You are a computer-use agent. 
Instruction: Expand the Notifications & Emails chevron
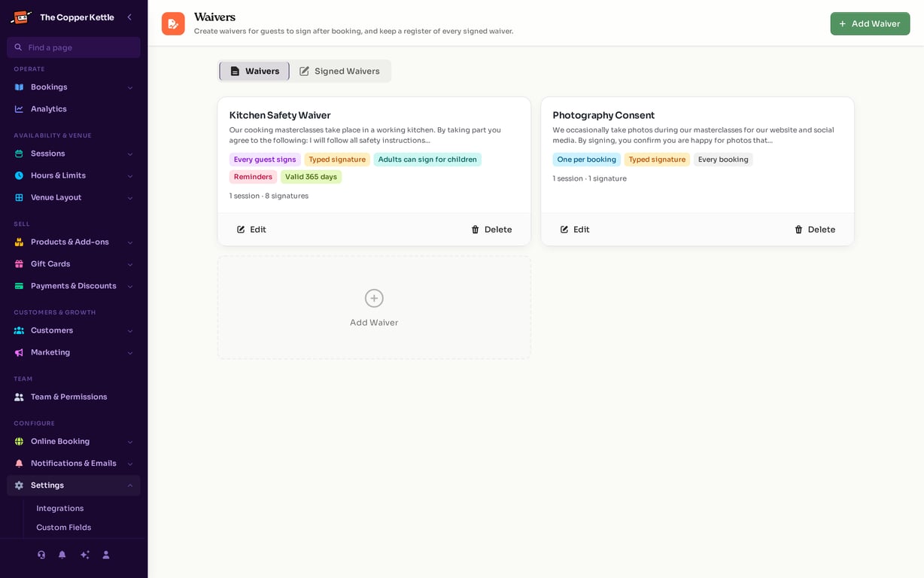(130, 464)
